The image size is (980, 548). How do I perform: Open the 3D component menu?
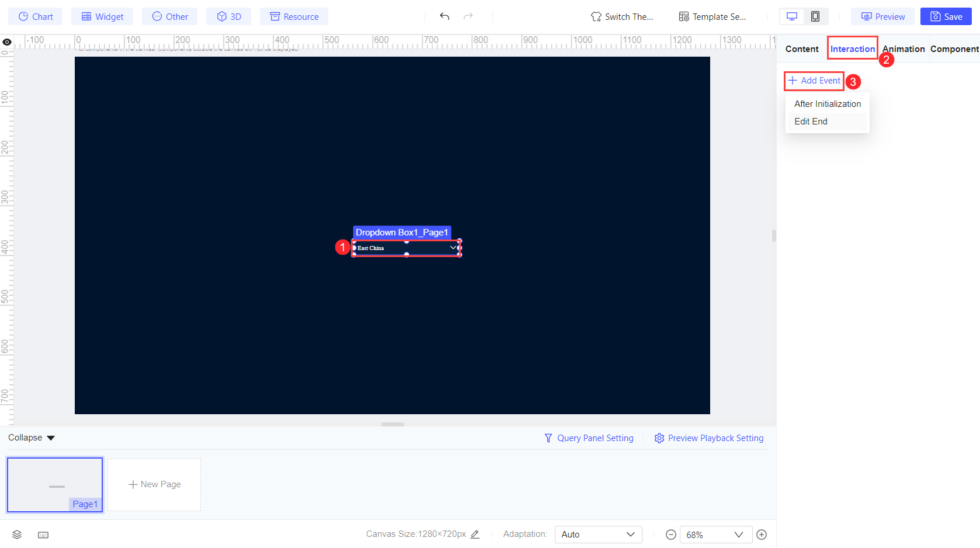pos(228,16)
